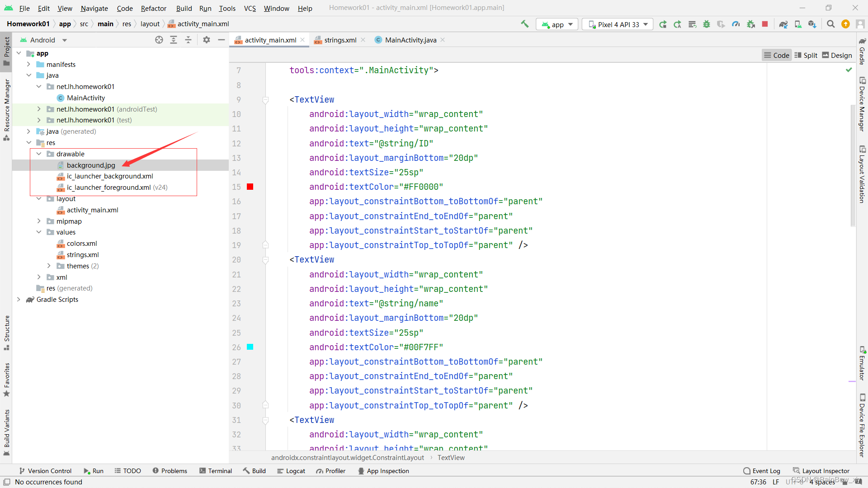Expand the mipmap folder
Screen dimensions: 868x488
click(39, 221)
